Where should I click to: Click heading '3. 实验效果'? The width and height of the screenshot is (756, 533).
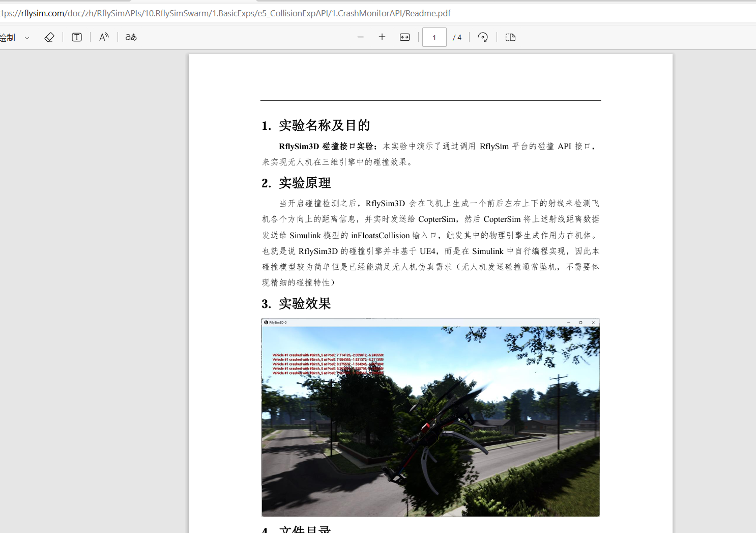coord(296,303)
